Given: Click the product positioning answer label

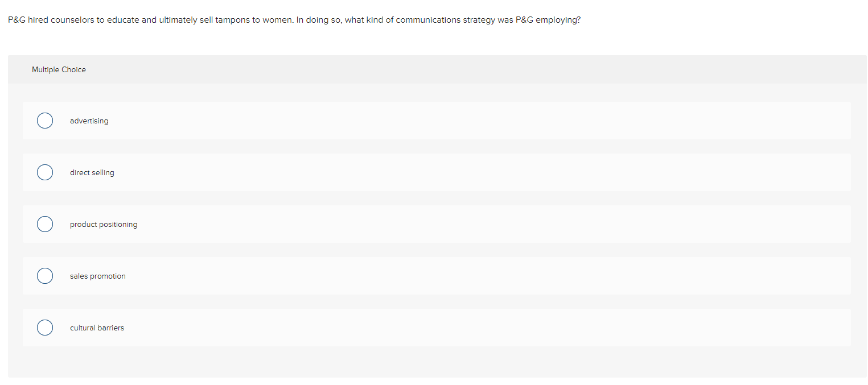Looking at the screenshot, I should pyautogui.click(x=103, y=224).
